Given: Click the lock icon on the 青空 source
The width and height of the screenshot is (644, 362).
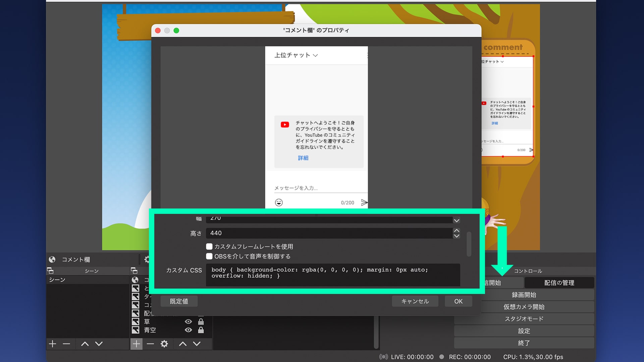Looking at the screenshot, I should click(x=201, y=330).
